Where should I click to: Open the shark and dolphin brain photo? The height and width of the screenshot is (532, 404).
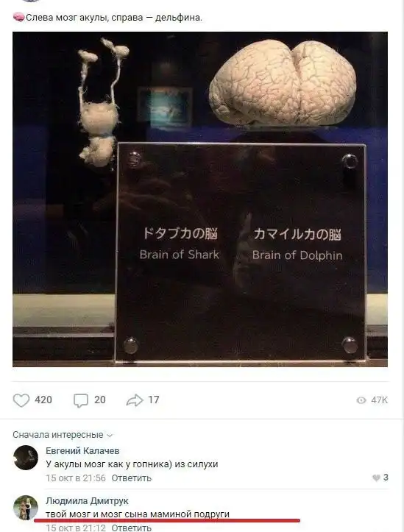[x=200, y=199]
